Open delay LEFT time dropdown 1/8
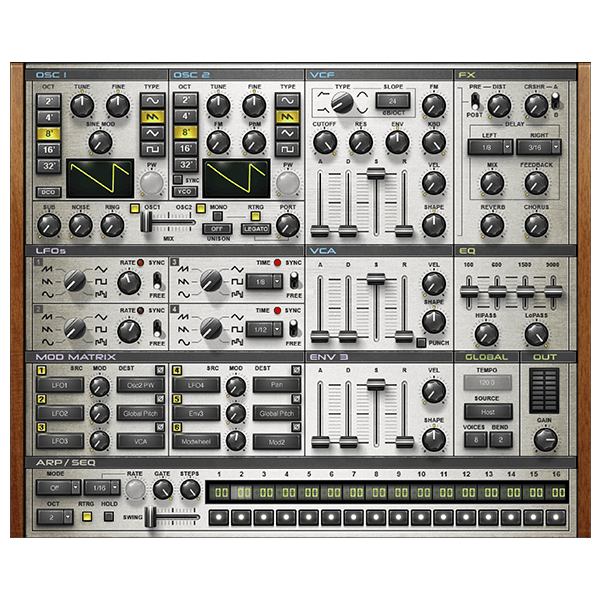Screen dimensions: 600x600 coord(491,147)
